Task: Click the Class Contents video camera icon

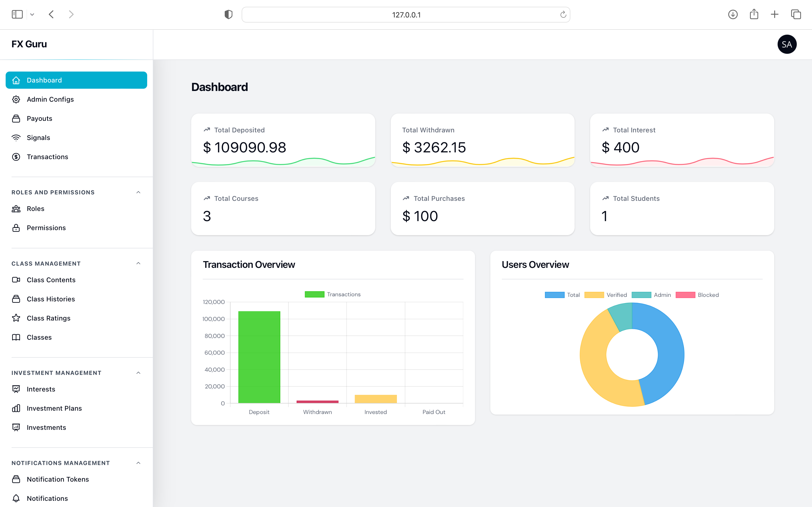Action: click(x=16, y=280)
